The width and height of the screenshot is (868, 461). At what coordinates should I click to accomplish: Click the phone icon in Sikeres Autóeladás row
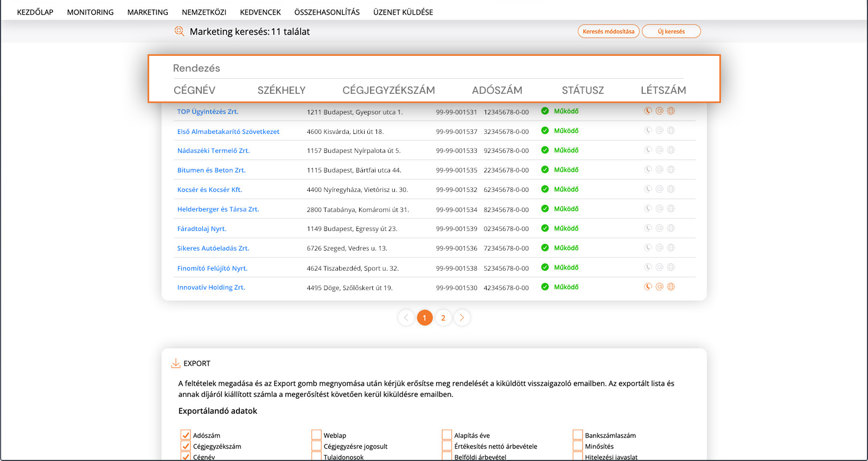click(648, 247)
